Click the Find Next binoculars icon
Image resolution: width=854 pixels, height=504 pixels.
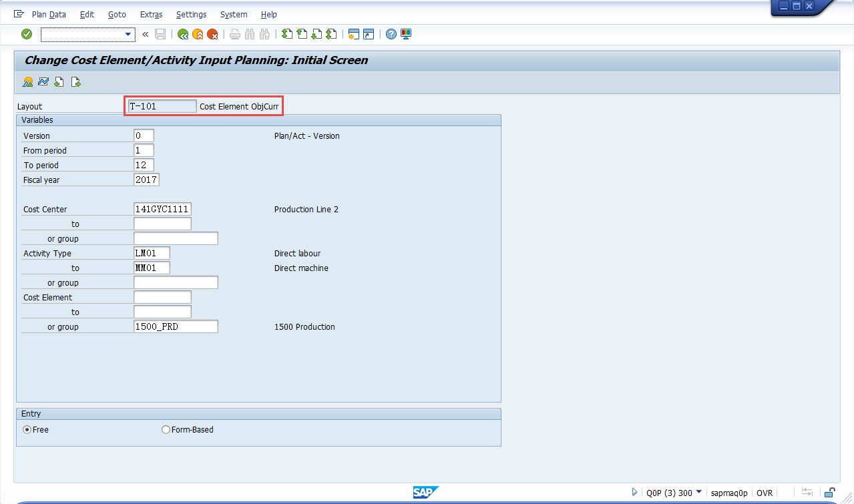point(264,34)
